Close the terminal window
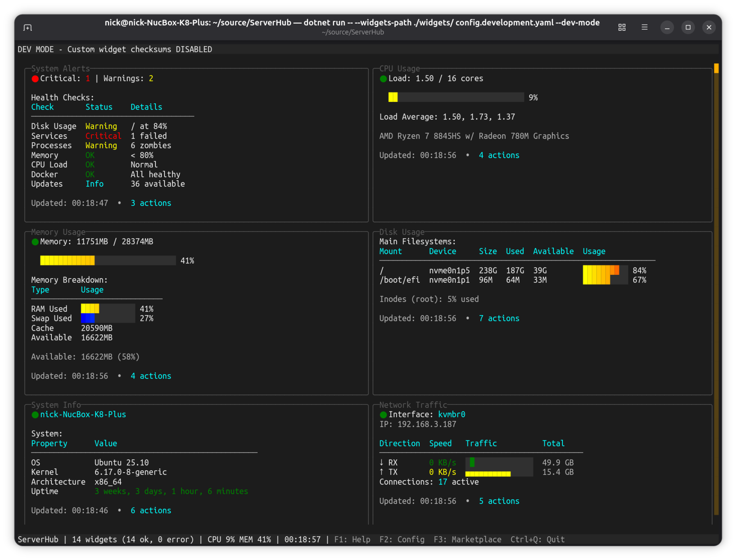Image resolution: width=736 pixels, height=560 pixels. point(709,27)
